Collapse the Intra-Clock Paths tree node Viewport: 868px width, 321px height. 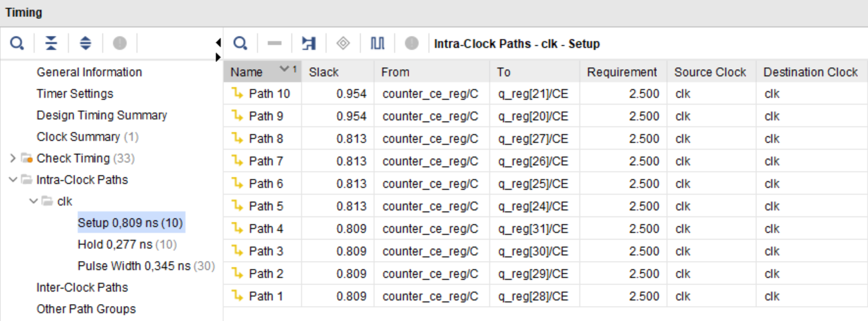click(14, 180)
